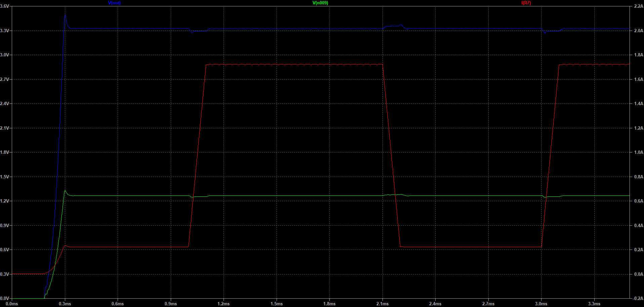Click the 0.9ms time axis label

click(171, 304)
